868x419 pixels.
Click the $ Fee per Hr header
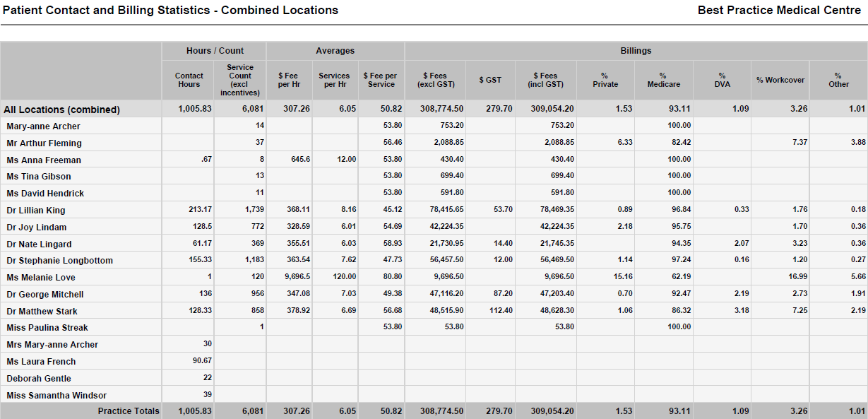(x=290, y=80)
